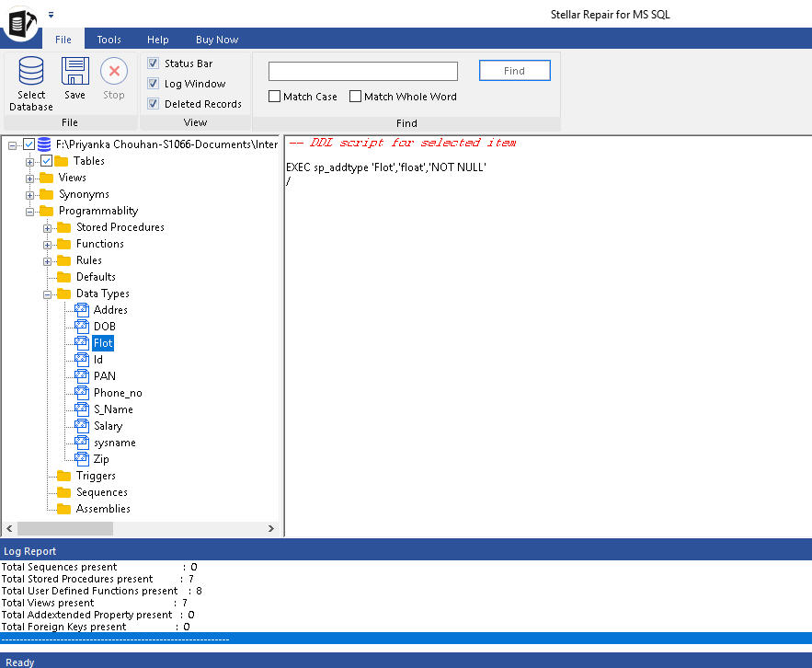Click the Assemblies folder icon
812x668 pixels.
coord(63,509)
